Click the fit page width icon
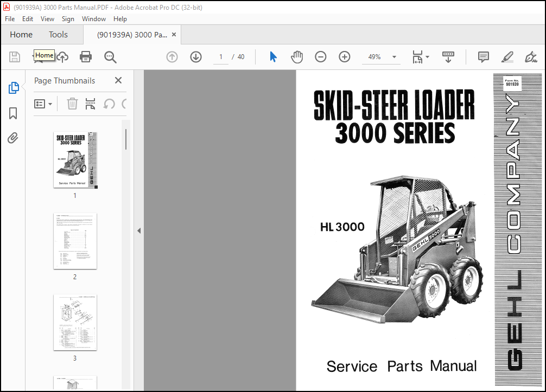 (417, 57)
